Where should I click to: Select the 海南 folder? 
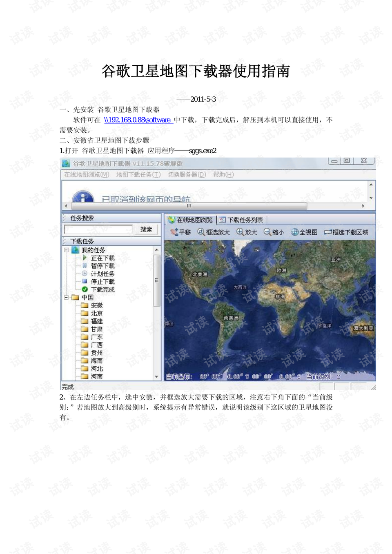point(92,361)
